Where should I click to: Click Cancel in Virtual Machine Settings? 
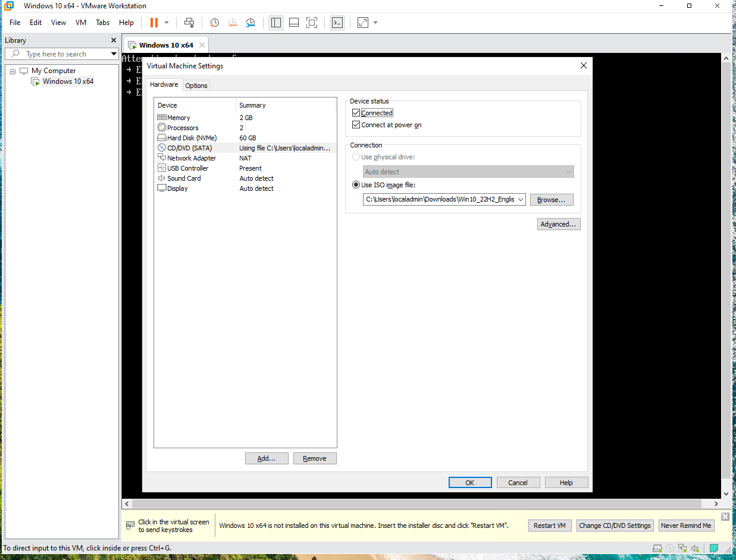[x=518, y=483]
